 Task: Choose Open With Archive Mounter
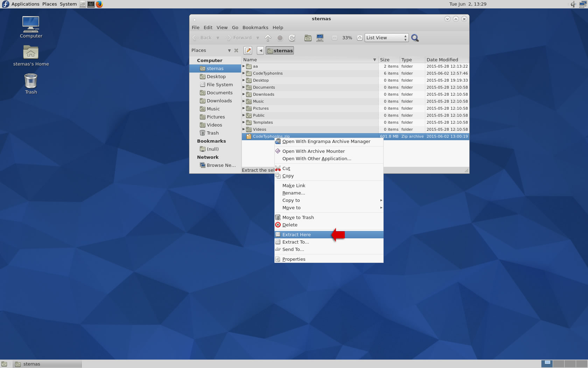[x=329, y=151]
